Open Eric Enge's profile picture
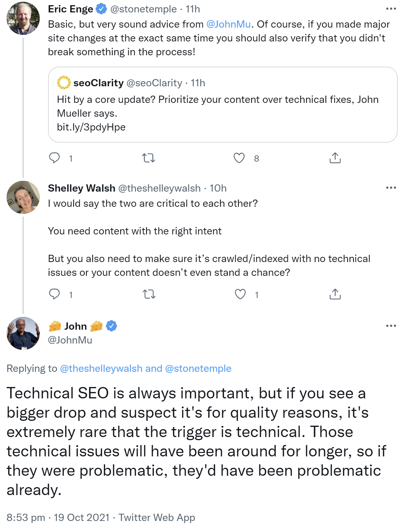 tap(23, 18)
